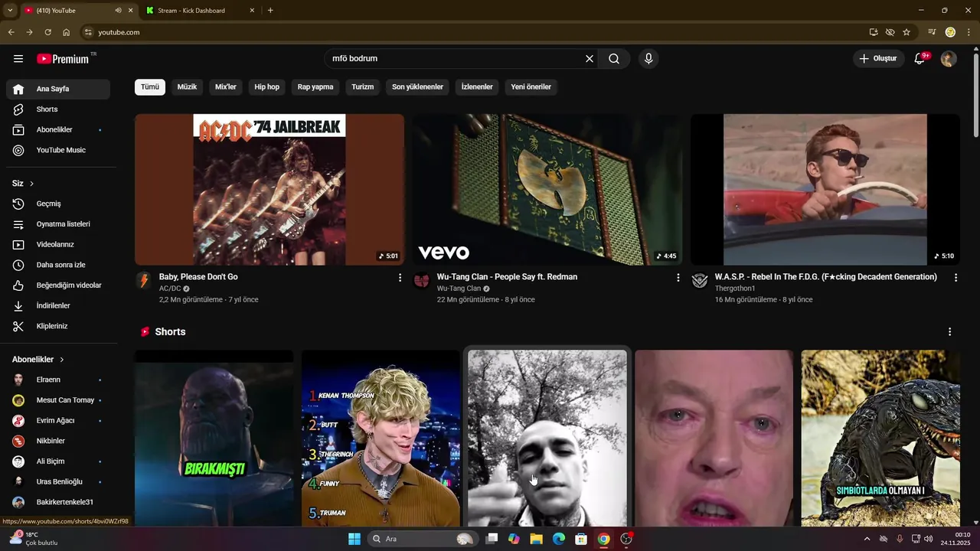Screen dimensions: 980x551
Task: Open the SIMBIOTLARDA OLMAYAN short
Action: [880, 439]
